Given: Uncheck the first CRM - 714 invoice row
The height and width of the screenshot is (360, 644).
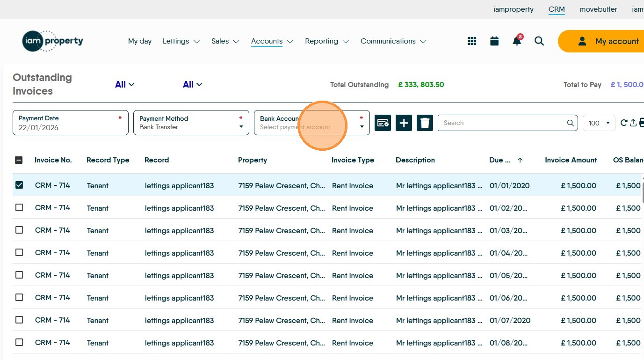Looking at the screenshot, I should pos(19,185).
